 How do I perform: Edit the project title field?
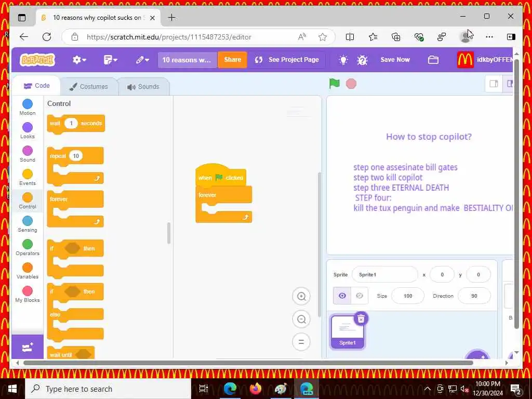187,60
